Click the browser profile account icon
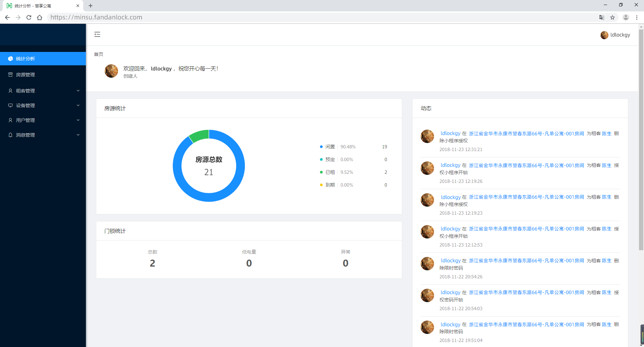Viewport: 644px width, 347px height. pos(626,17)
